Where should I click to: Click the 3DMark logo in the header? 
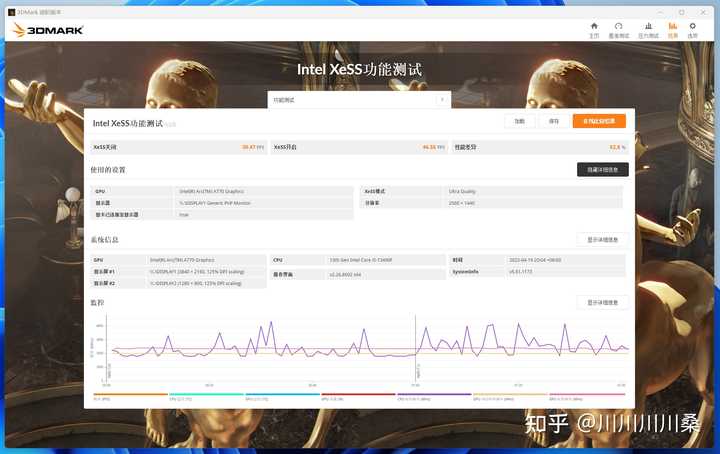pyautogui.click(x=48, y=30)
